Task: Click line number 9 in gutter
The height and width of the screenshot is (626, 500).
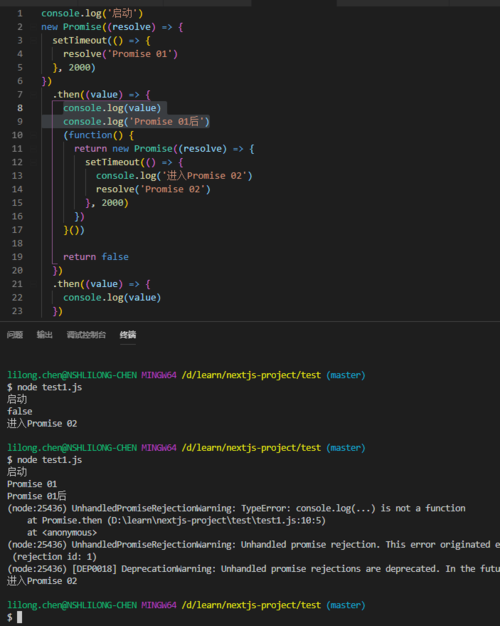Action: pos(20,121)
